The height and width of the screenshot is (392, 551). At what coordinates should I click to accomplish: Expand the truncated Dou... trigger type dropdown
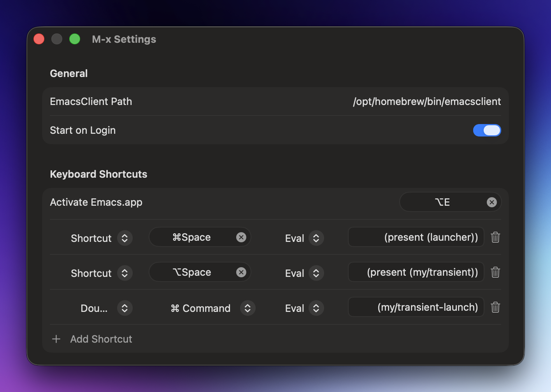pos(125,308)
